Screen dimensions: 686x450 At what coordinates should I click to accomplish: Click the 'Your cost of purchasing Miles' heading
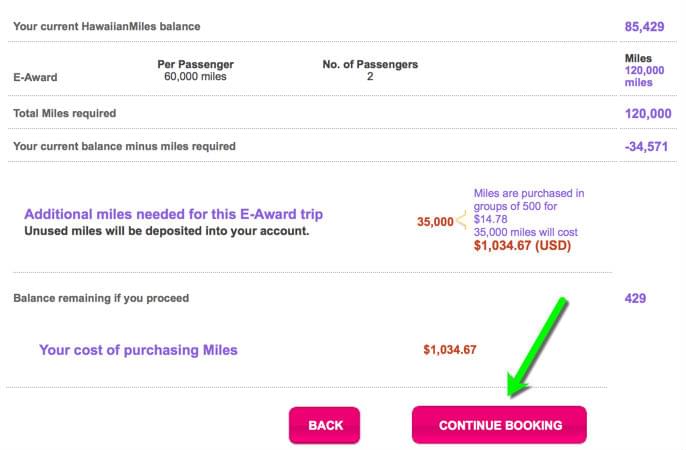point(138,350)
